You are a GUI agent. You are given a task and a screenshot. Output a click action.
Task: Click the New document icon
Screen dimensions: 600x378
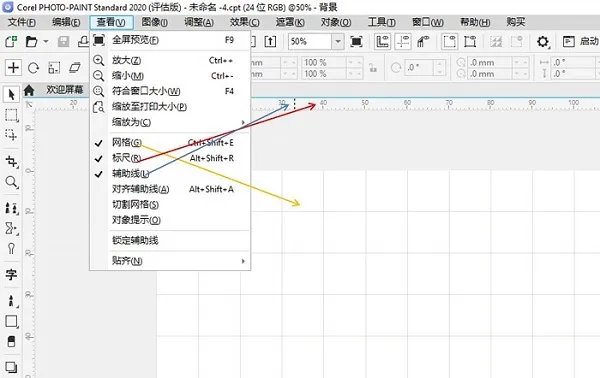[x=11, y=41]
